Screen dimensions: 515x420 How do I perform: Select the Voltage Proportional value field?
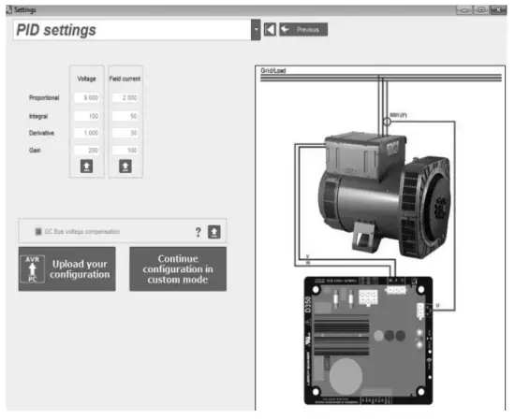coord(87,98)
